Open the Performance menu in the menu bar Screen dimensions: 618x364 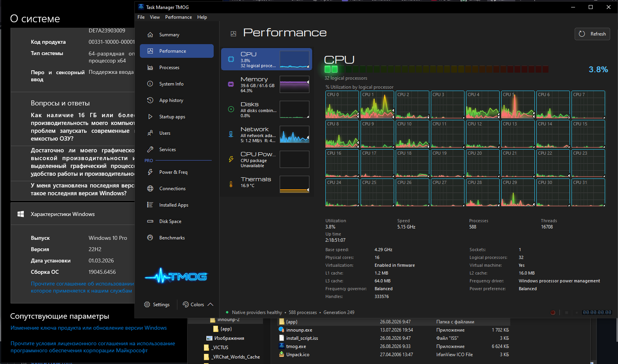(179, 17)
